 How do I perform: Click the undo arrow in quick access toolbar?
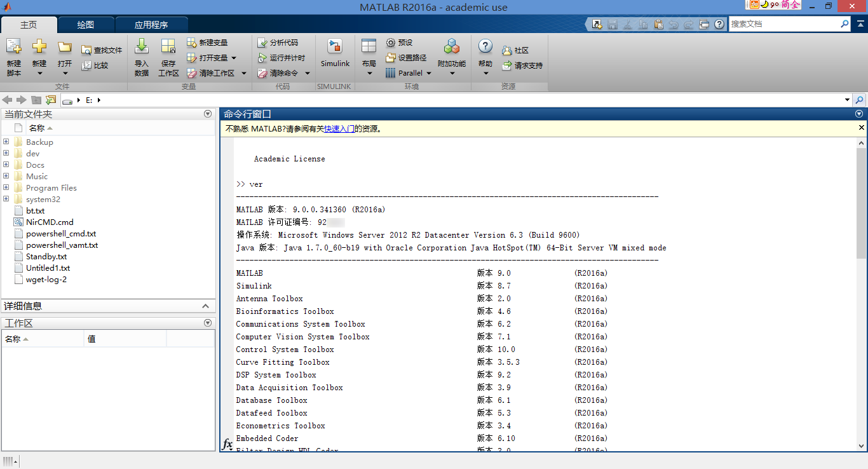click(674, 24)
